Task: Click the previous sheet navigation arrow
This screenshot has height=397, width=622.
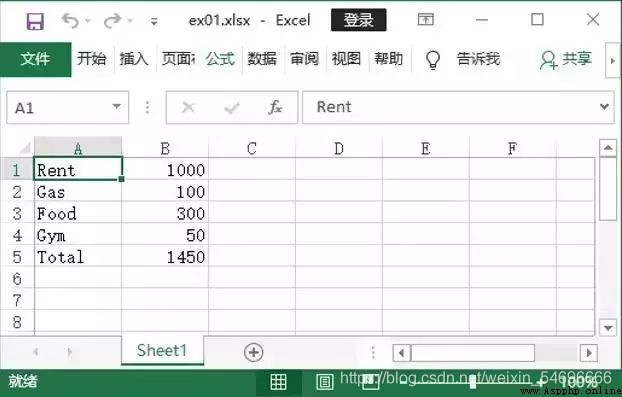Action: coord(36,352)
